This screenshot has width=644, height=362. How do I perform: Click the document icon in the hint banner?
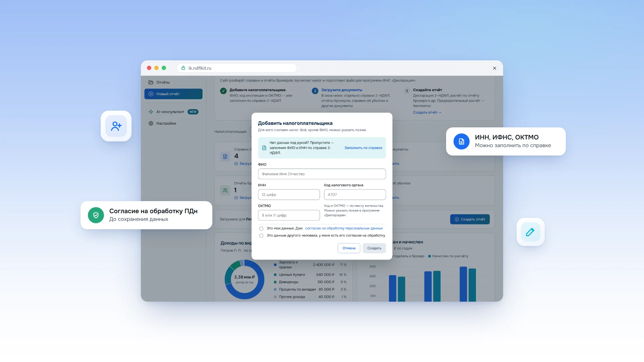click(264, 148)
